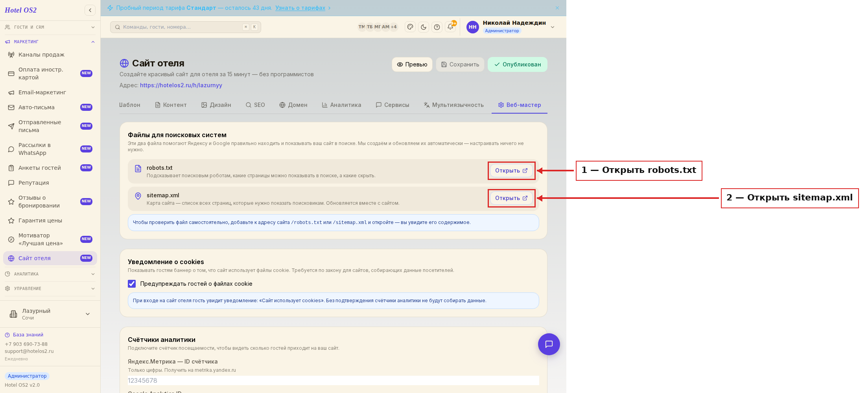Expand the Аналитика sidebar section
Viewport: 868px width, 393px height.
(x=50, y=274)
